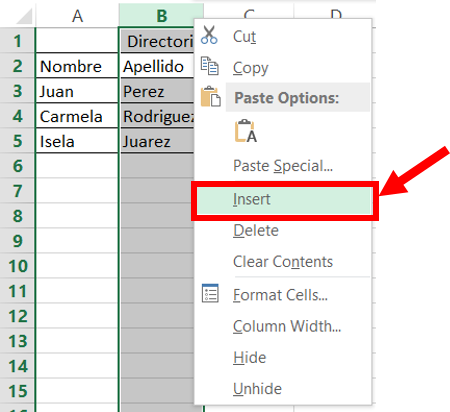450x412 pixels.
Task: Select row 7 header
Action: point(17,191)
